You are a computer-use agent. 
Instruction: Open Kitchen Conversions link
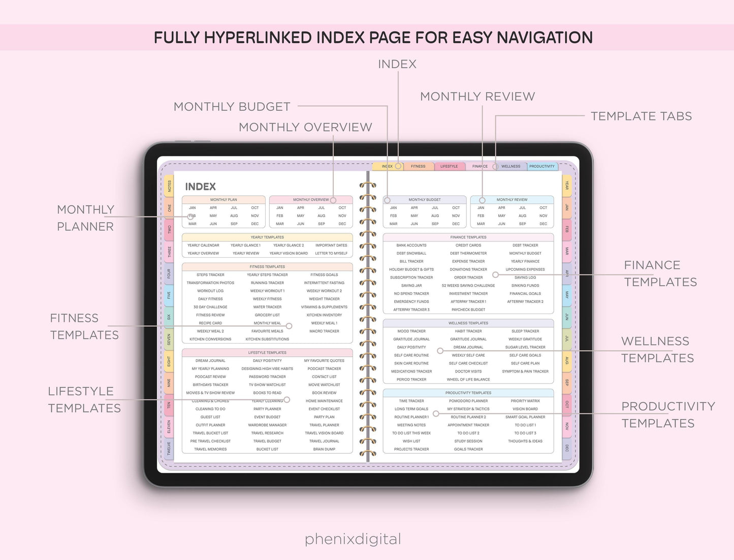pyautogui.click(x=210, y=339)
